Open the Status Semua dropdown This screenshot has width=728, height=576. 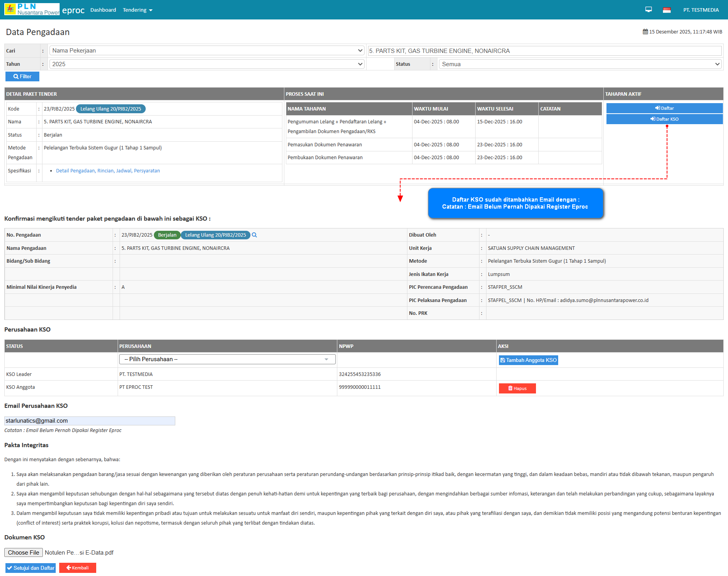pos(580,64)
